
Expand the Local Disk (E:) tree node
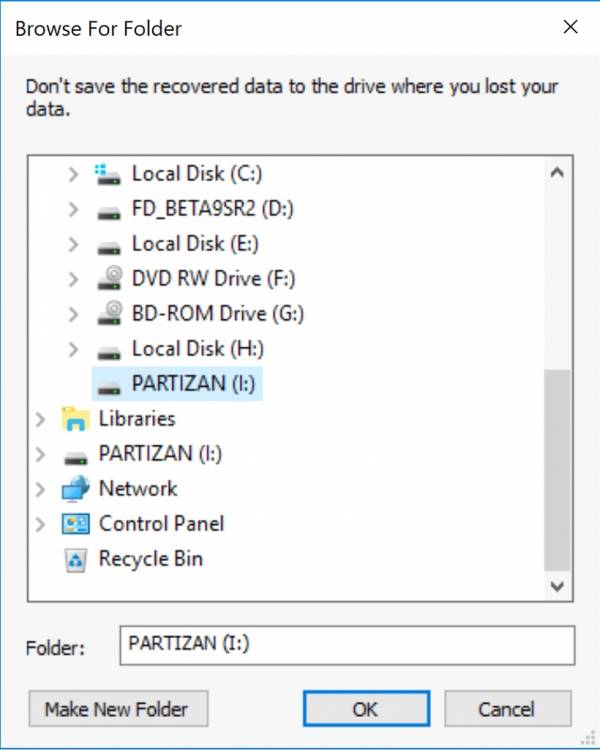(x=73, y=244)
